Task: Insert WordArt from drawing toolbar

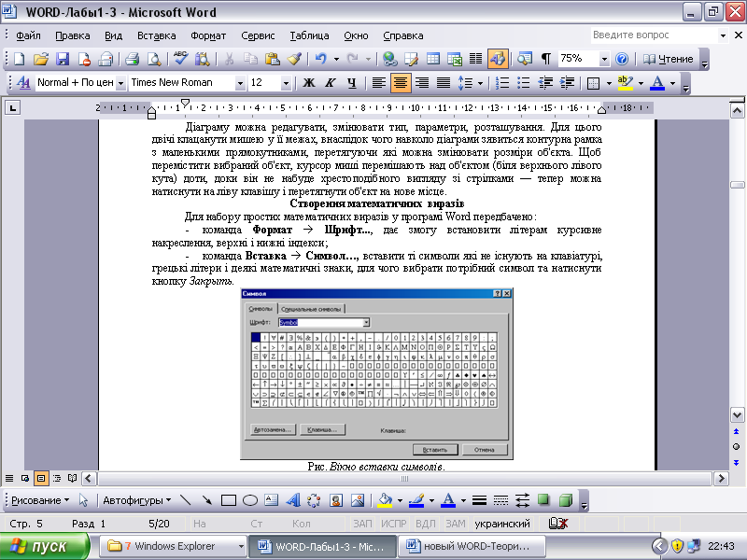Action: (293, 500)
